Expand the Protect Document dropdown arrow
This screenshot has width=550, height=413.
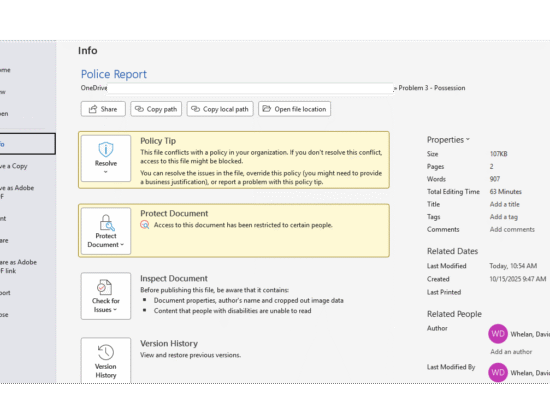coord(122,245)
